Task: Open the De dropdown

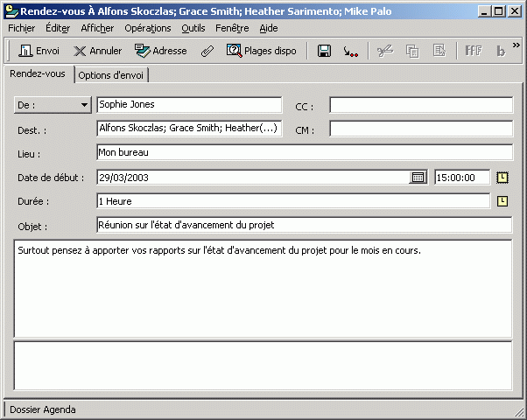Action: 53,105
